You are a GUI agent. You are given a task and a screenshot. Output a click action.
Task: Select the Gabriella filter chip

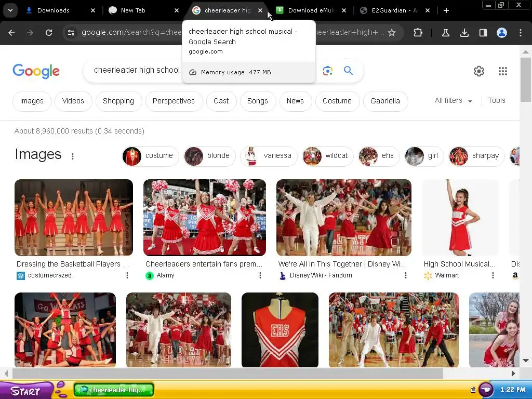click(385, 101)
